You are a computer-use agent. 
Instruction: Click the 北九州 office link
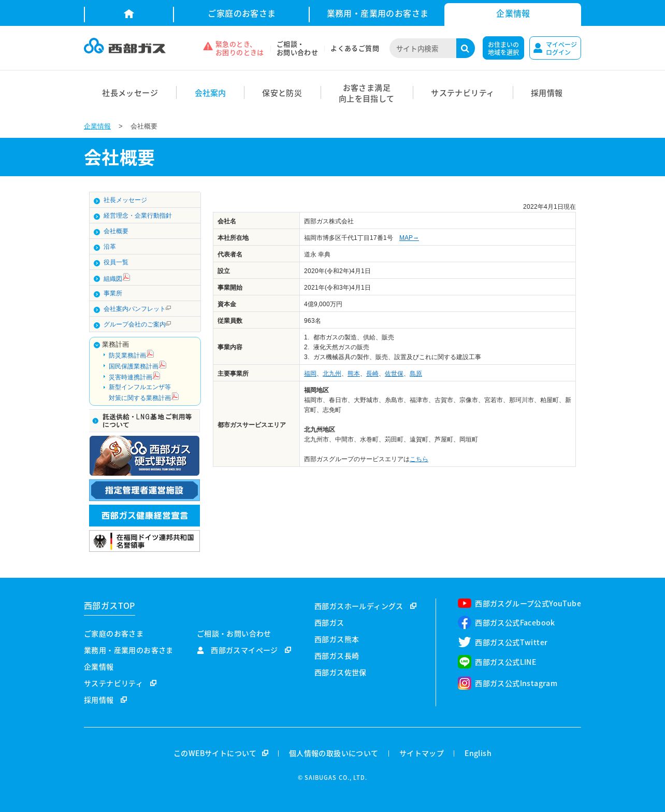(x=332, y=374)
